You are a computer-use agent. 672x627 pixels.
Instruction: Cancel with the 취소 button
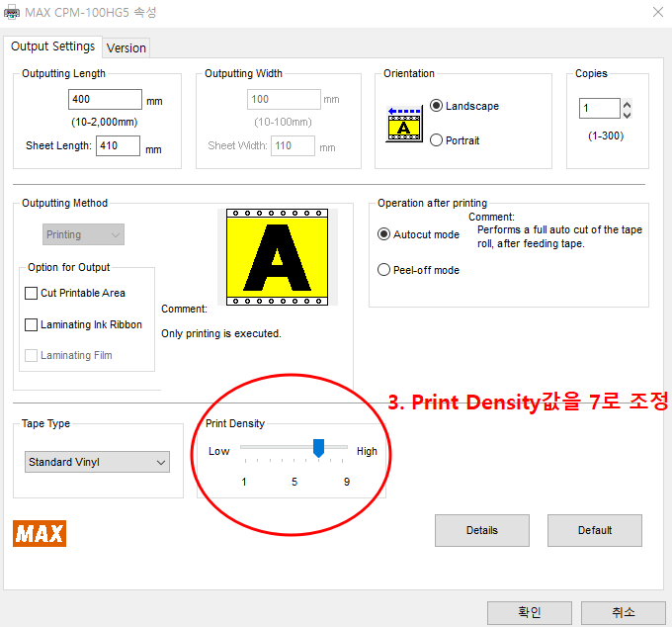(624, 612)
